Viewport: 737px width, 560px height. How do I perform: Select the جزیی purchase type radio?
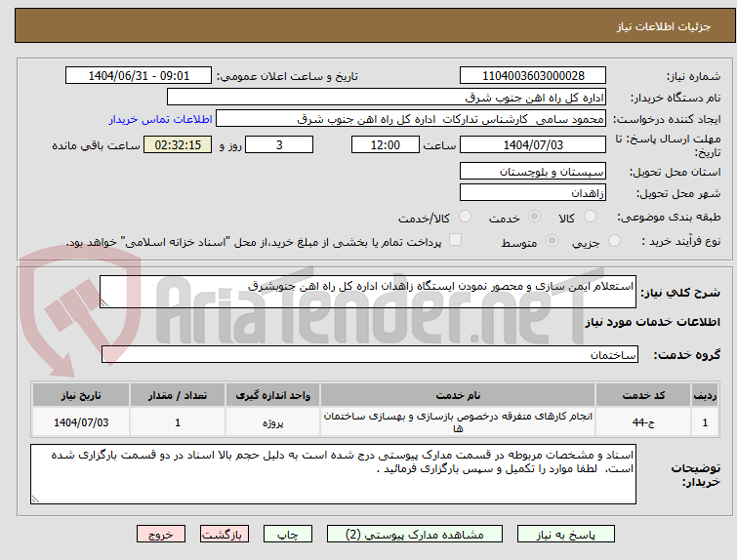(614, 241)
